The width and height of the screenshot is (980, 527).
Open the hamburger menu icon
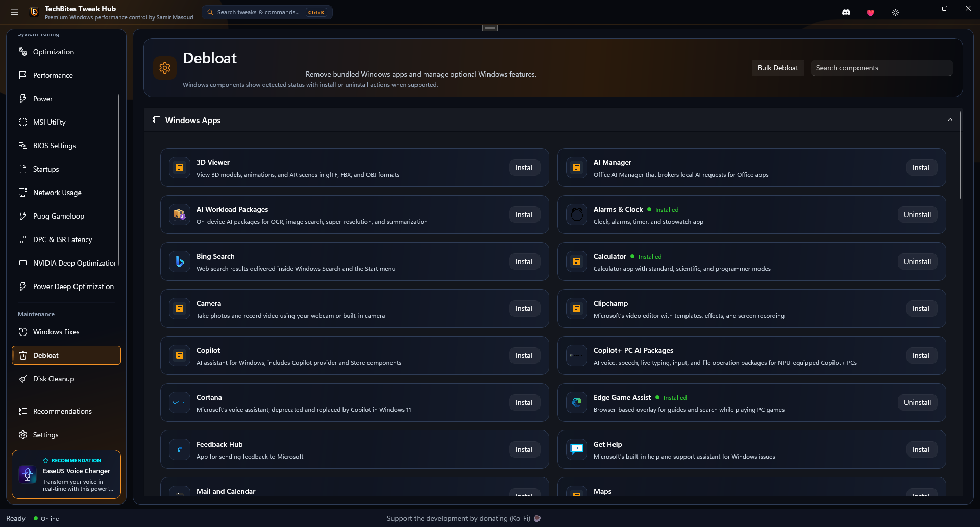click(14, 12)
